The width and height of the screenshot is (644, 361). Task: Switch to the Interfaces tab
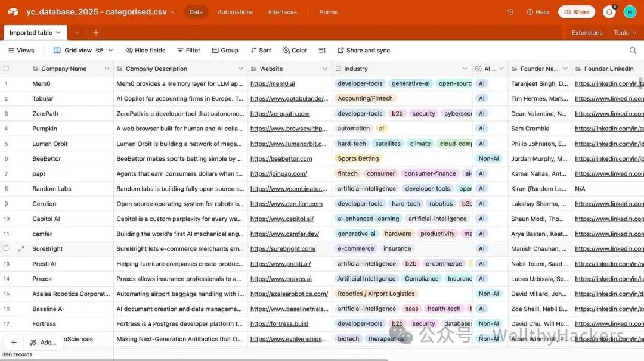pos(283,12)
